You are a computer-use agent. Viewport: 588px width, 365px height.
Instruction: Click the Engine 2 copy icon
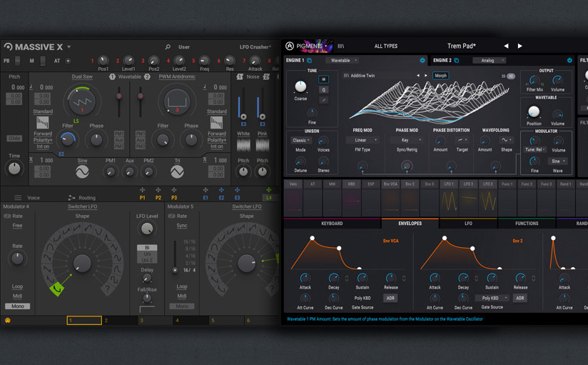[x=457, y=60]
